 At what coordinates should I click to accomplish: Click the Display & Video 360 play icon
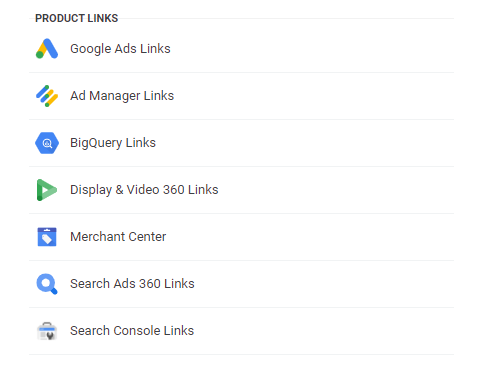pyautogui.click(x=47, y=190)
